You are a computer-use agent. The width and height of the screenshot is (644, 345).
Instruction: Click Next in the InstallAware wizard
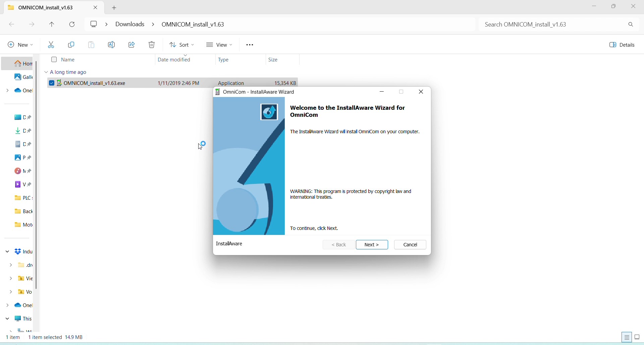(372, 245)
